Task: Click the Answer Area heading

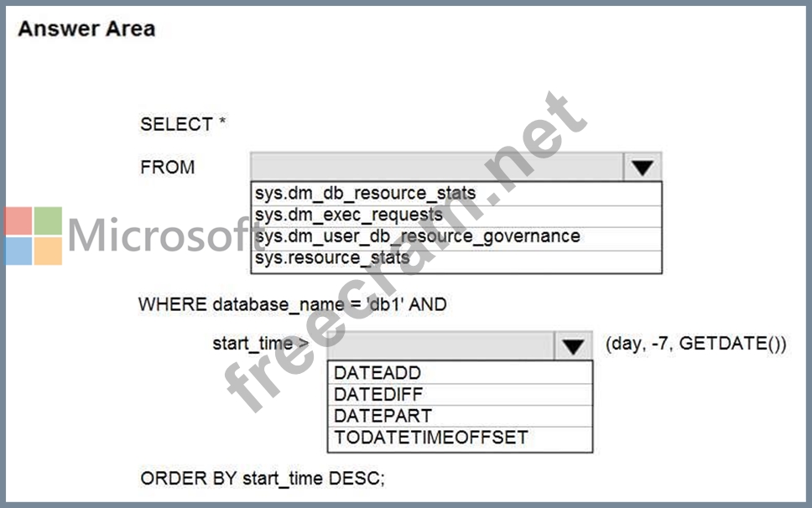Action: pyautogui.click(x=86, y=29)
